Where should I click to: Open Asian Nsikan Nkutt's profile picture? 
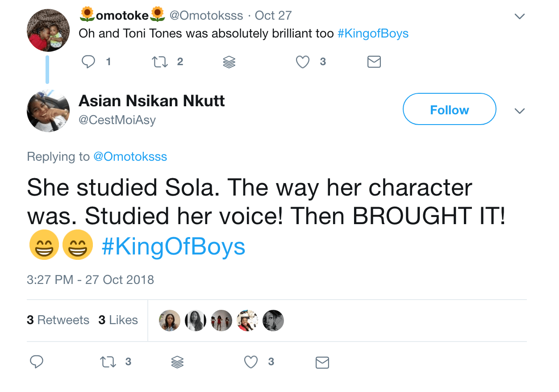[x=48, y=111]
